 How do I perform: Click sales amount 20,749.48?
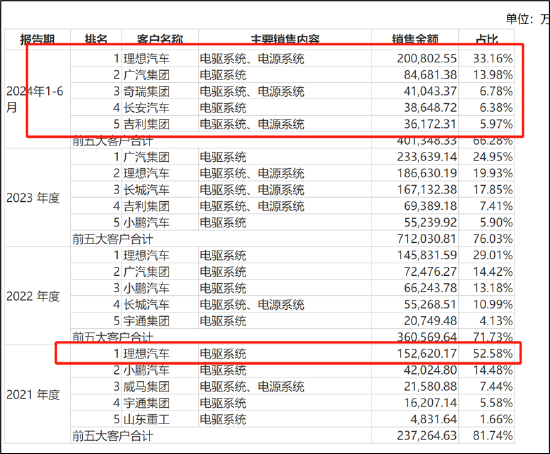click(430, 321)
